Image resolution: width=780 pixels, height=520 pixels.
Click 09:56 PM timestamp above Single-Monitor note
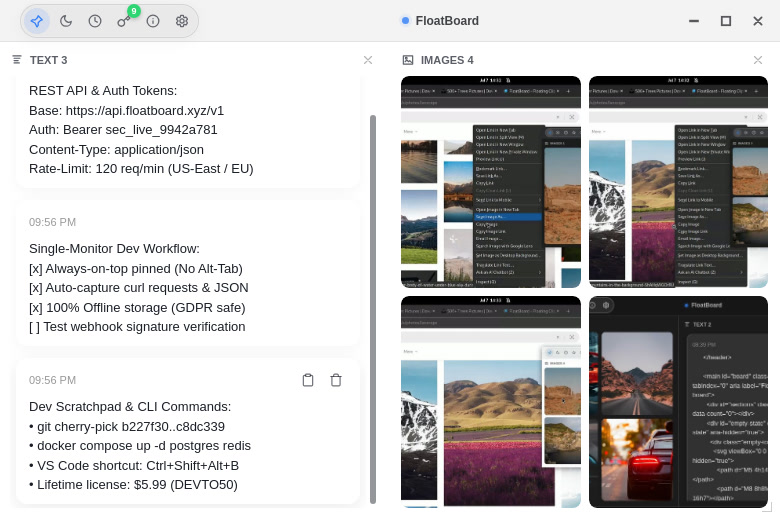pyautogui.click(x=52, y=222)
